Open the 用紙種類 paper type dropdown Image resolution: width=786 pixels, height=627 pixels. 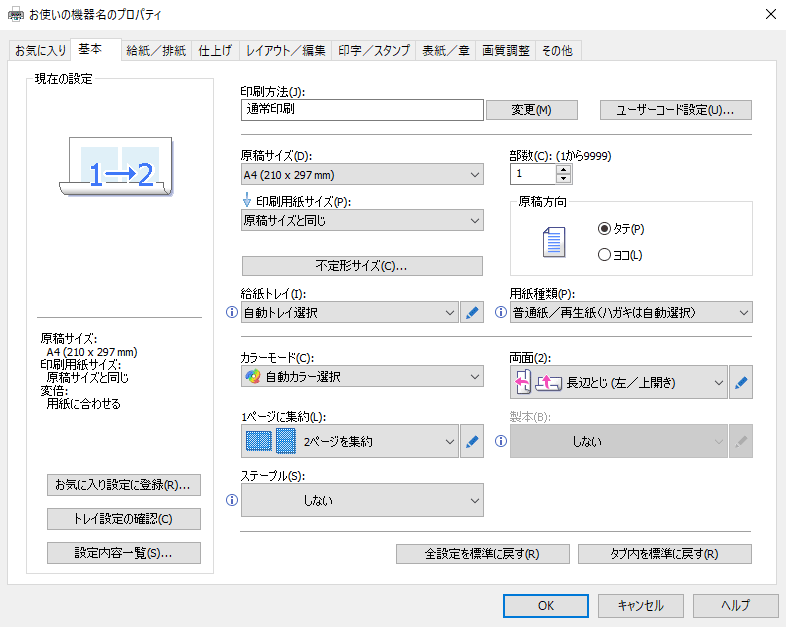tap(631, 312)
